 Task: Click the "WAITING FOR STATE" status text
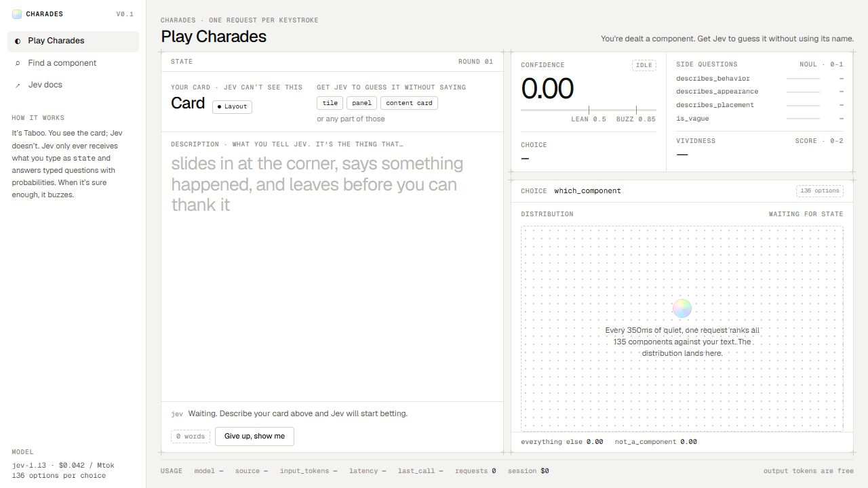pyautogui.click(x=806, y=214)
